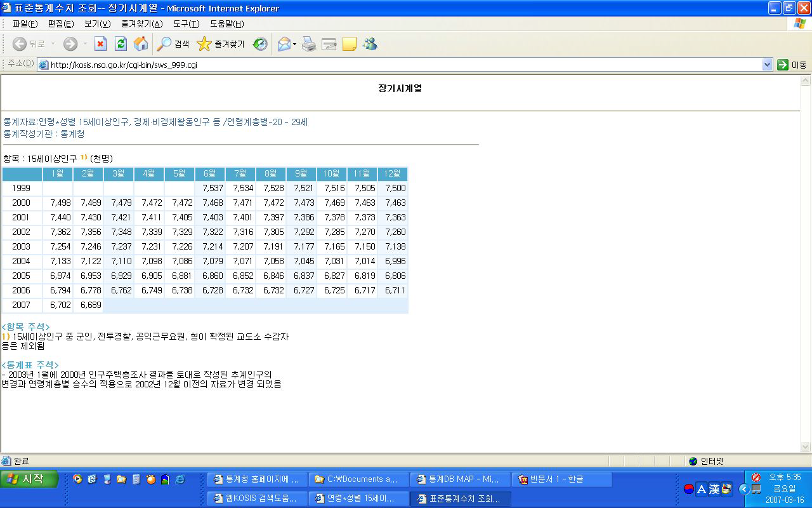Open the 파일(F) menu
The height and width of the screenshot is (508, 812).
pos(25,23)
